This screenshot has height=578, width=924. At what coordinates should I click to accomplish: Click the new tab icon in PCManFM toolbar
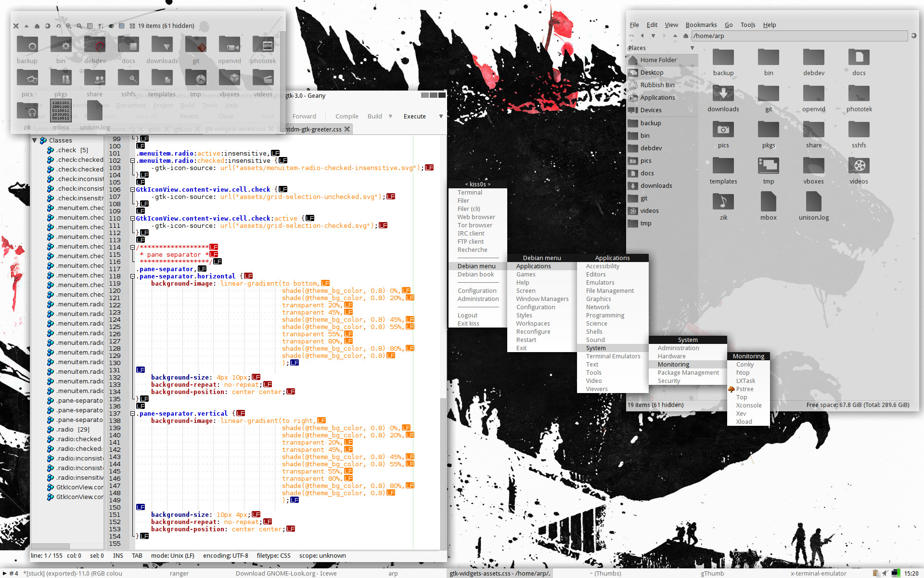coord(631,36)
